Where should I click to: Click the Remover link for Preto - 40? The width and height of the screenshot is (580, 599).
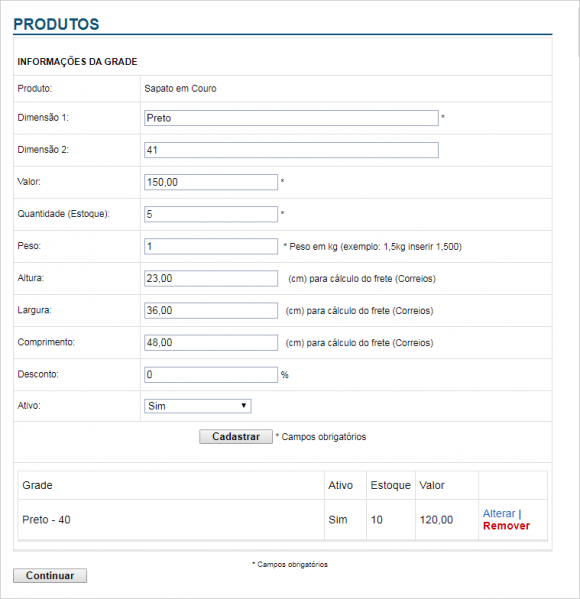pos(506,526)
